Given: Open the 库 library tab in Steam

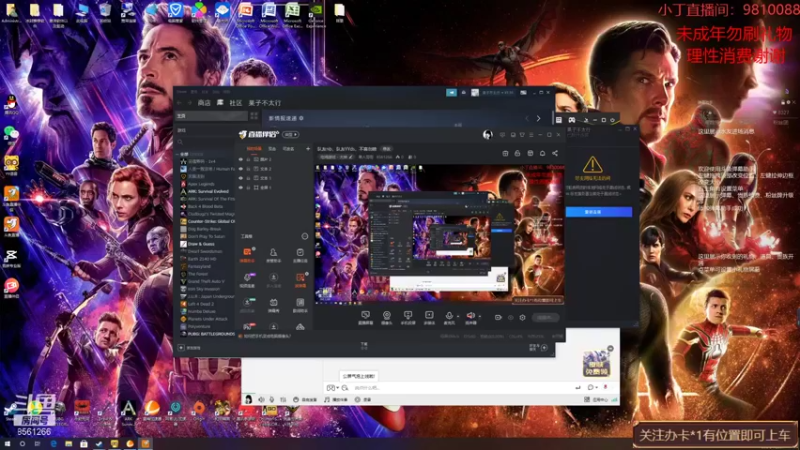Looking at the screenshot, I should click(220, 103).
